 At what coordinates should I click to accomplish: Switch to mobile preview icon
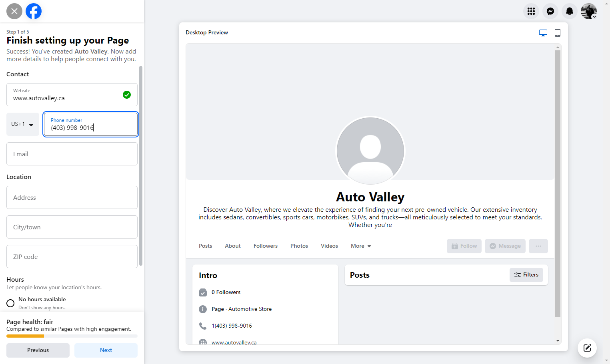[x=558, y=33]
